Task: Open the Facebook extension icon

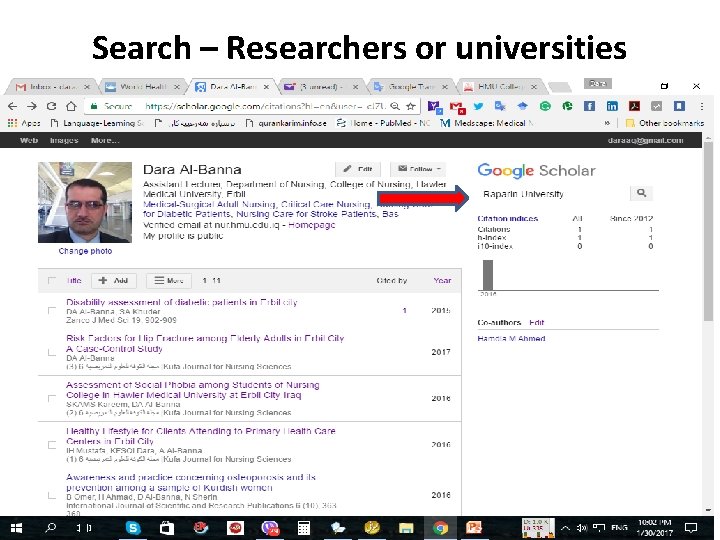Action: click(590, 107)
